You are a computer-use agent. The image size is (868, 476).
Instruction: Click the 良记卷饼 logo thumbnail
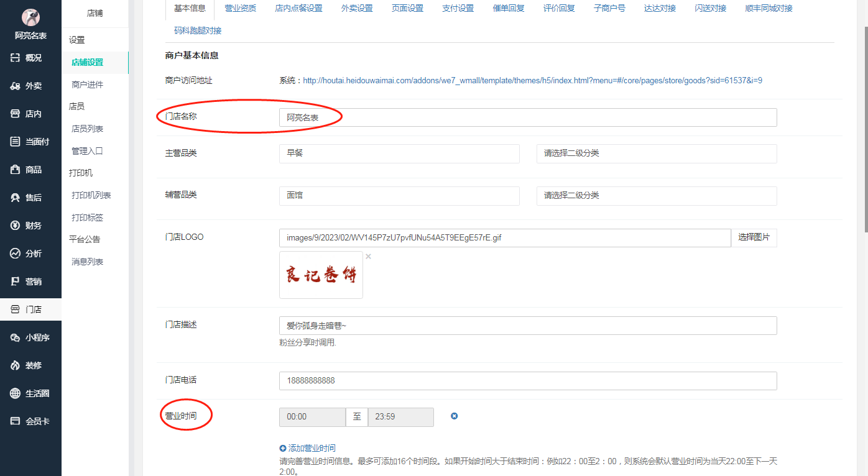pyautogui.click(x=321, y=275)
